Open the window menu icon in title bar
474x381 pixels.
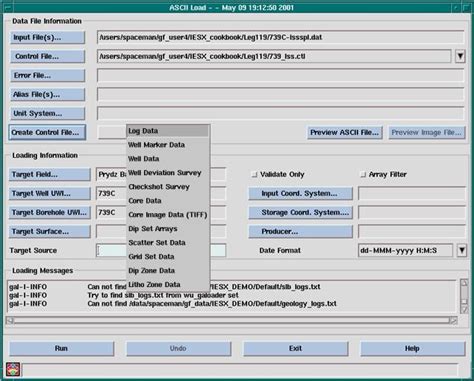[x=8, y=7]
